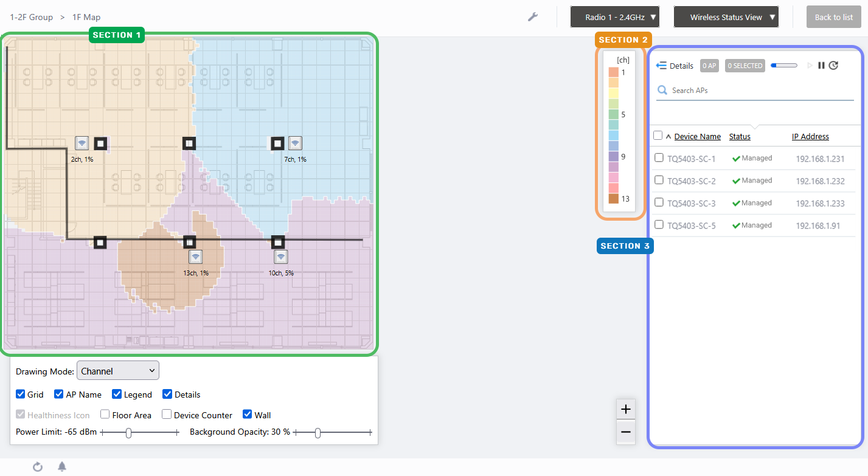The width and height of the screenshot is (868, 476).
Task: Select the 10ch access point icon
Action: 280,257
